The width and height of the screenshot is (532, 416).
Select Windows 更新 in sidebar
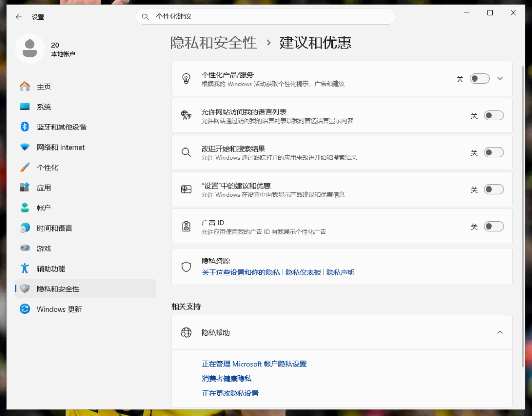(x=86, y=309)
